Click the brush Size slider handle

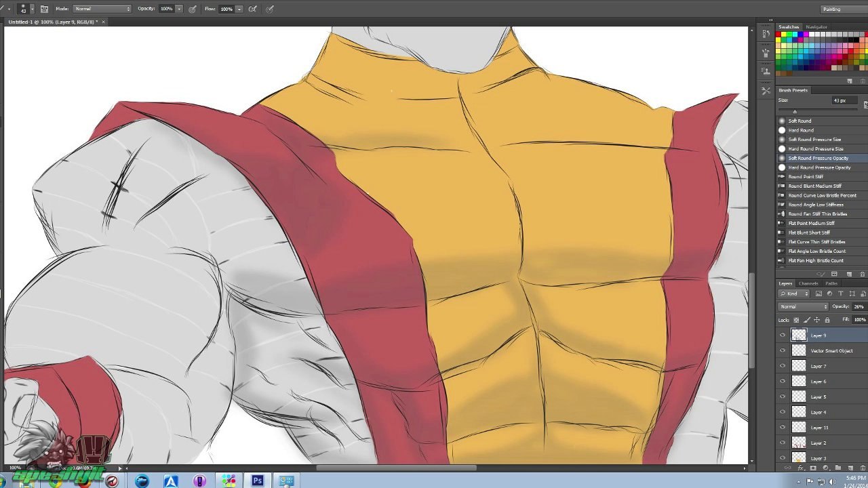[x=794, y=111]
